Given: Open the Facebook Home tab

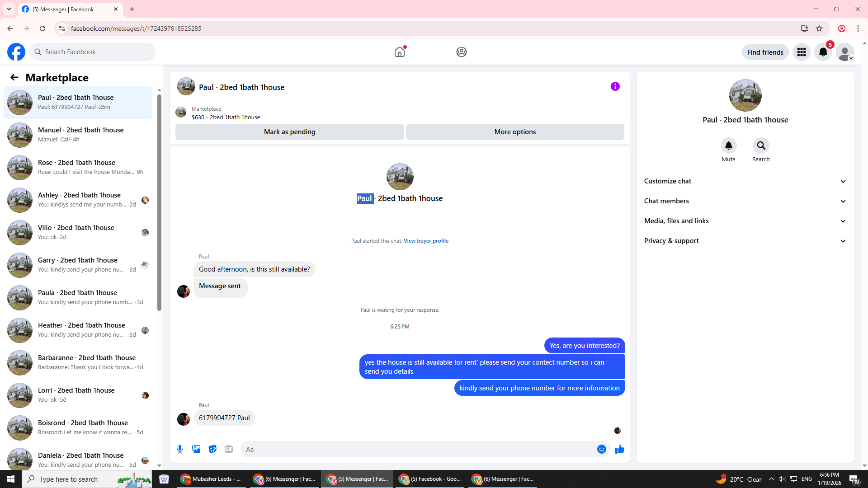Looking at the screenshot, I should point(400,52).
